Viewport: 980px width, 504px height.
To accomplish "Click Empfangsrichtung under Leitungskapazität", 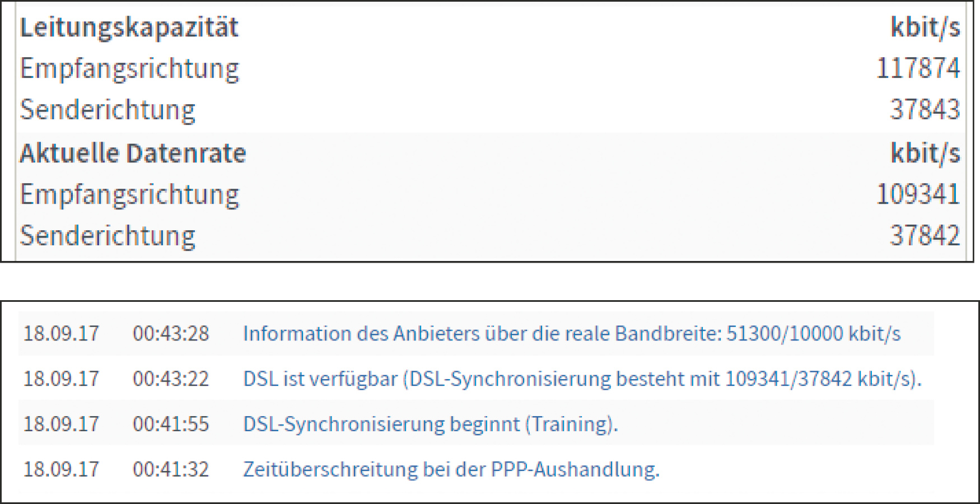I will [129, 69].
